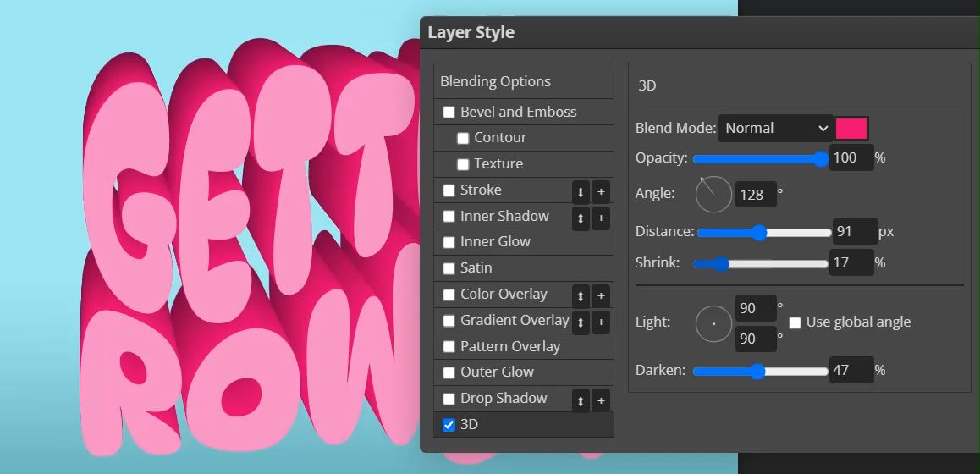This screenshot has width=980, height=474.
Task: Click the Shrink slider
Action: [760, 264]
